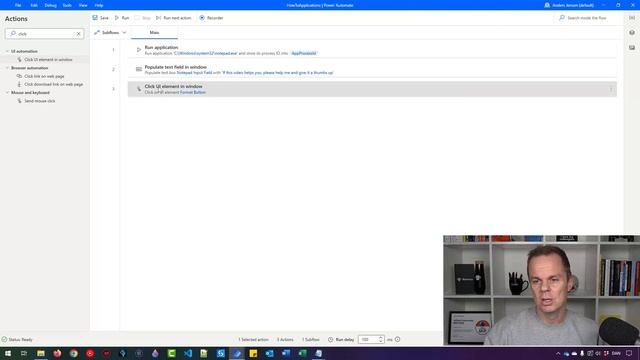
Task: Select Click UI element in window action in Actions pane
Action: 48,60
